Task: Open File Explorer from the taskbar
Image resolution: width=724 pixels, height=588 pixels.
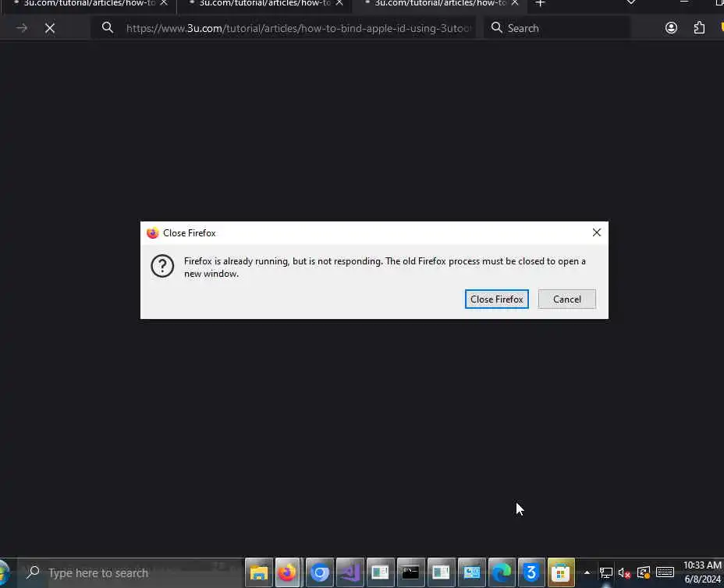Action: coord(258,572)
